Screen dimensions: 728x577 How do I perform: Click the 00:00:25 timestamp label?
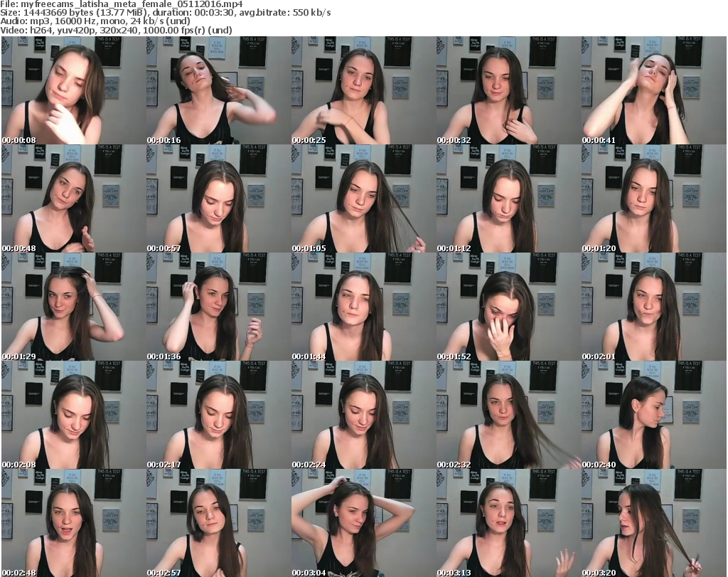(x=309, y=140)
